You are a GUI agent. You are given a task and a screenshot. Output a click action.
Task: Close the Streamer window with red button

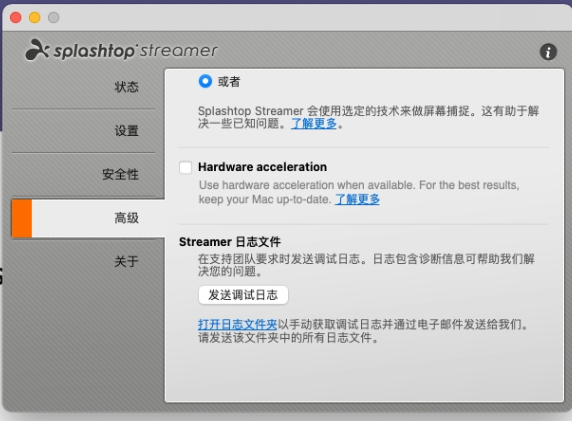[x=16, y=17]
